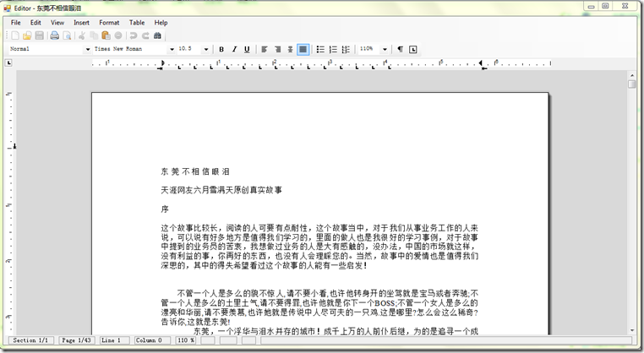Minimize the Editor window
Screen dimensions: 644x353
pyautogui.click(x=592, y=6)
